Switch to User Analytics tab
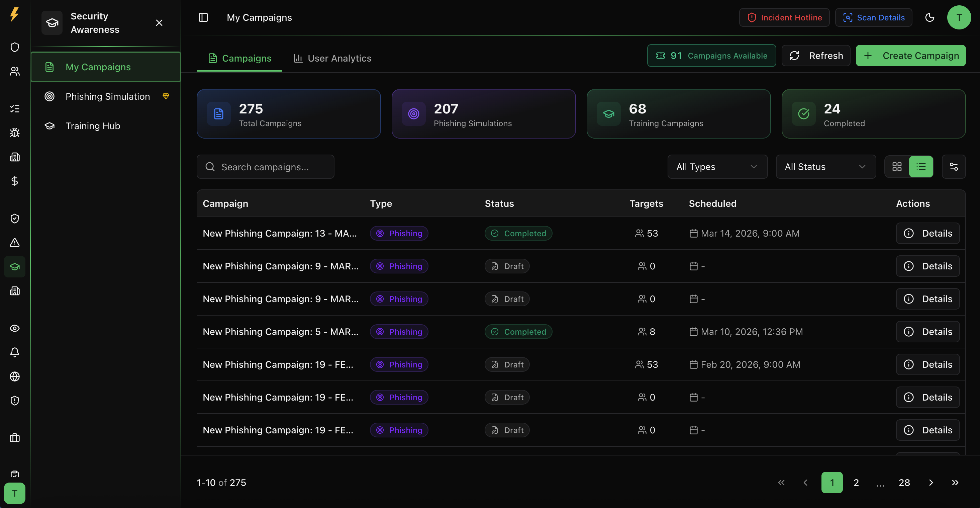 click(332, 58)
